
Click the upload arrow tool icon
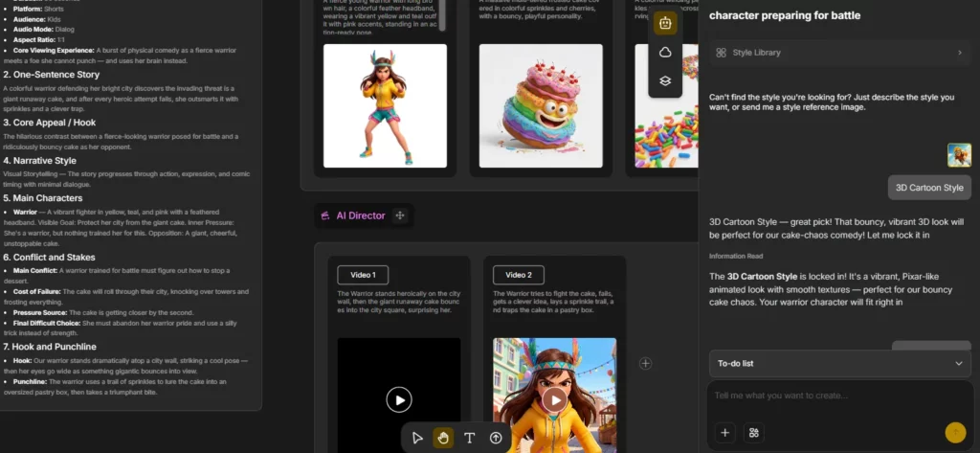(x=496, y=438)
